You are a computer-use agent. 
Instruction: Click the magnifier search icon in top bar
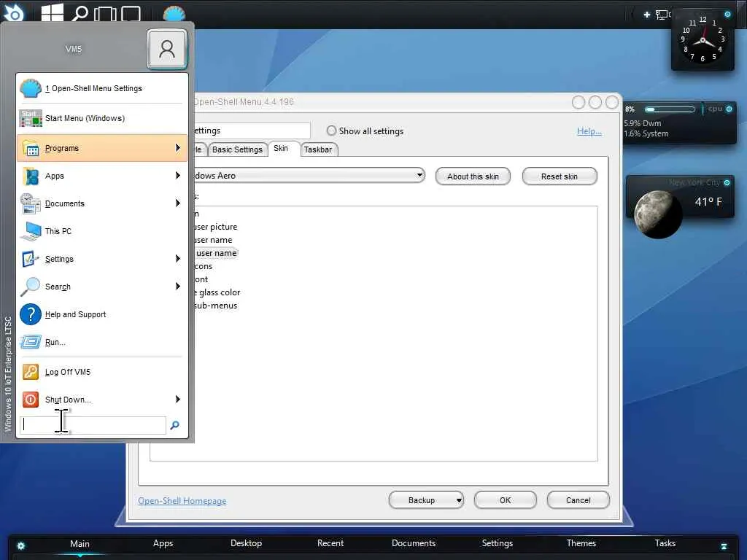point(80,13)
